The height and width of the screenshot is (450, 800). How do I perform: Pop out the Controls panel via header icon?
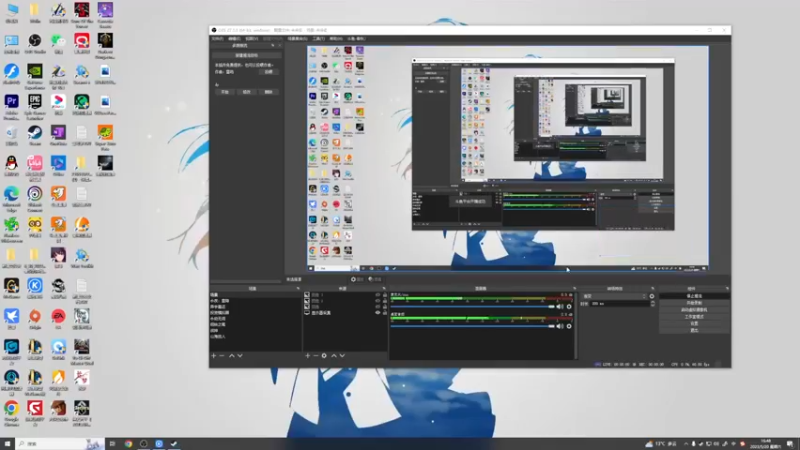(x=727, y=288)
